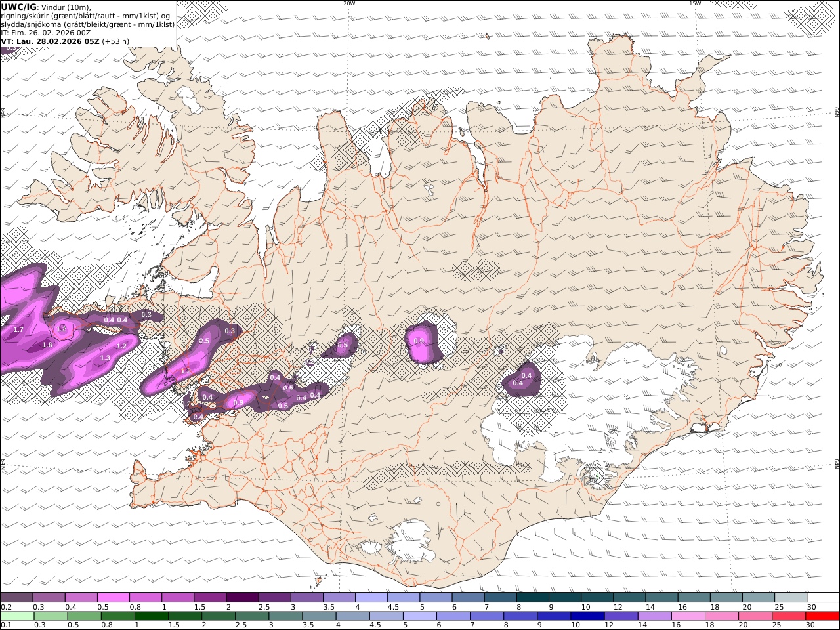Click the darkest green swatch labeled 1 in the lower scale
The height and width of the screenshot is (630, 840).
coord(152,616)
